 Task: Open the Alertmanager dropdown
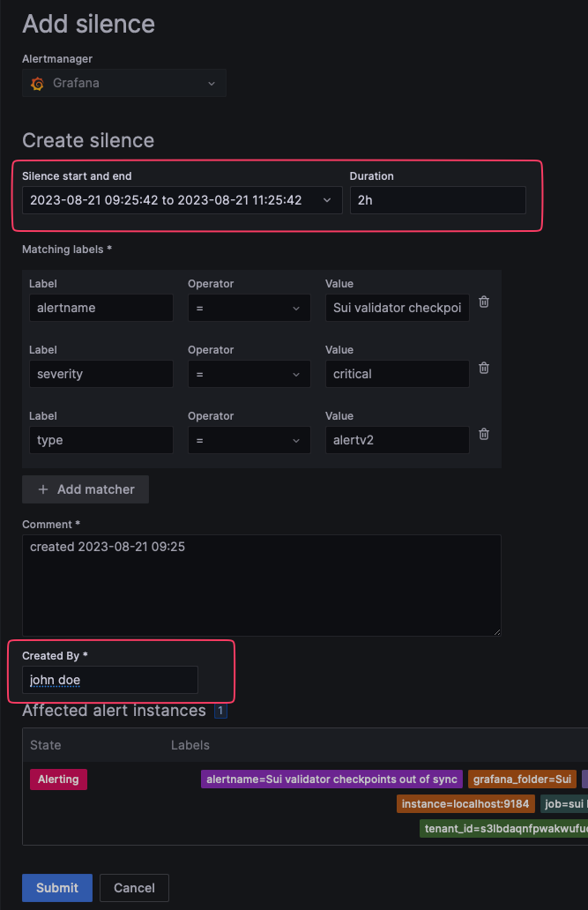pyautogui.click(x=212, y=83)
